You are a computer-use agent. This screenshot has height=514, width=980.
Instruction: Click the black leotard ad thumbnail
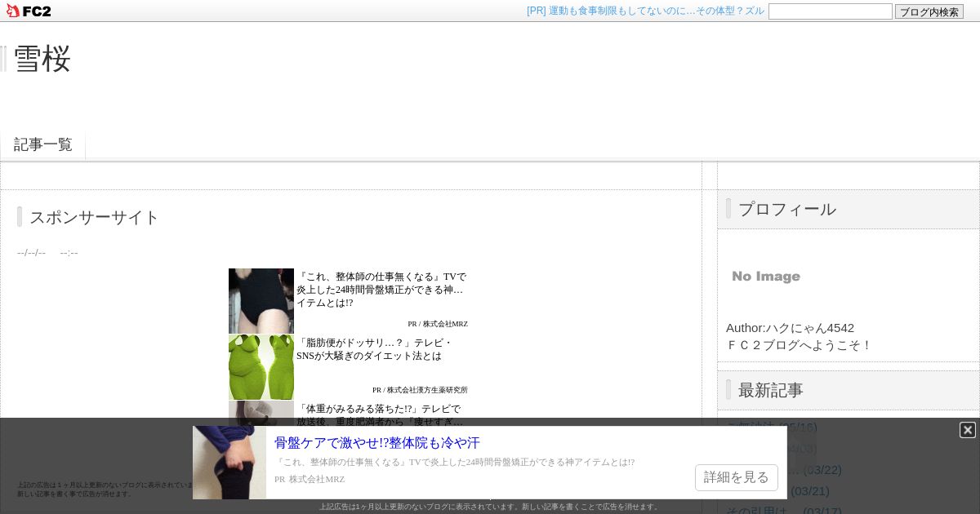click(261, 301)
